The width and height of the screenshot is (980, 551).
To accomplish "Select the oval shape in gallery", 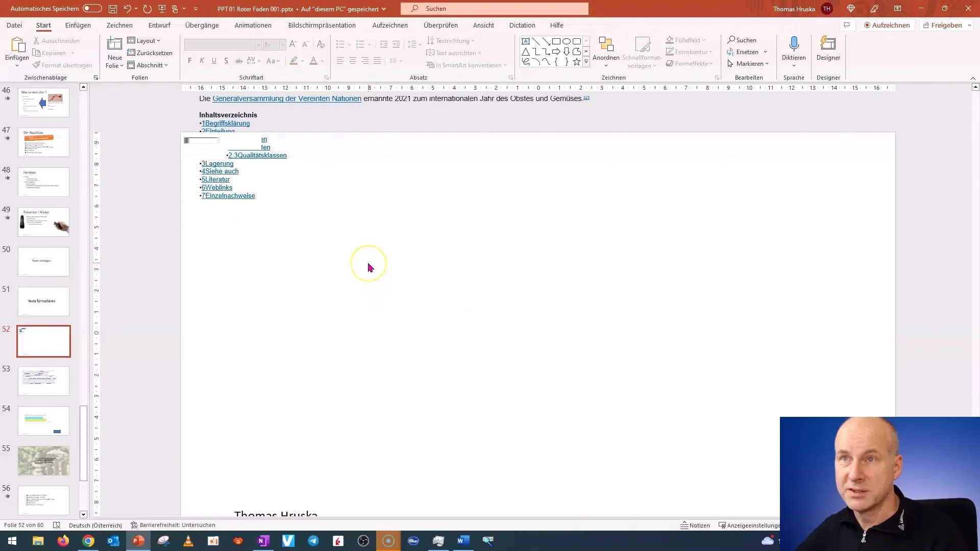I will pos(567,41).
